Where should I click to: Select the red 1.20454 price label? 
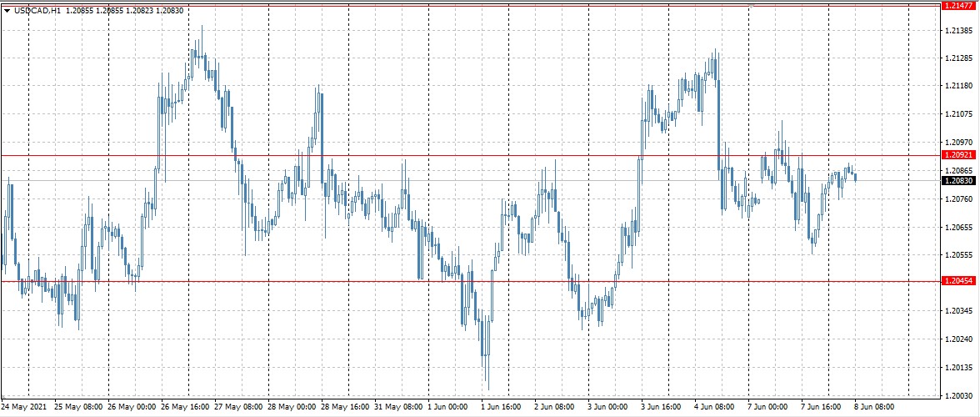957,281
